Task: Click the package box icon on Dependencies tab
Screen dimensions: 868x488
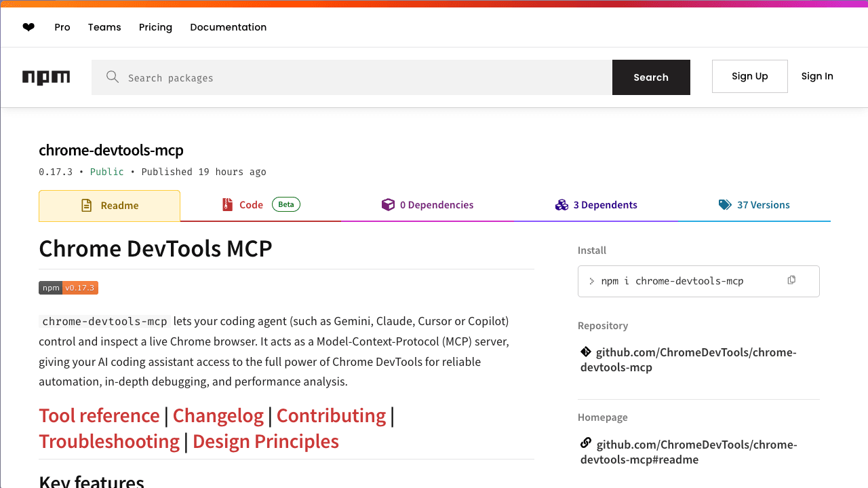Action: click(x=388, y=204)
